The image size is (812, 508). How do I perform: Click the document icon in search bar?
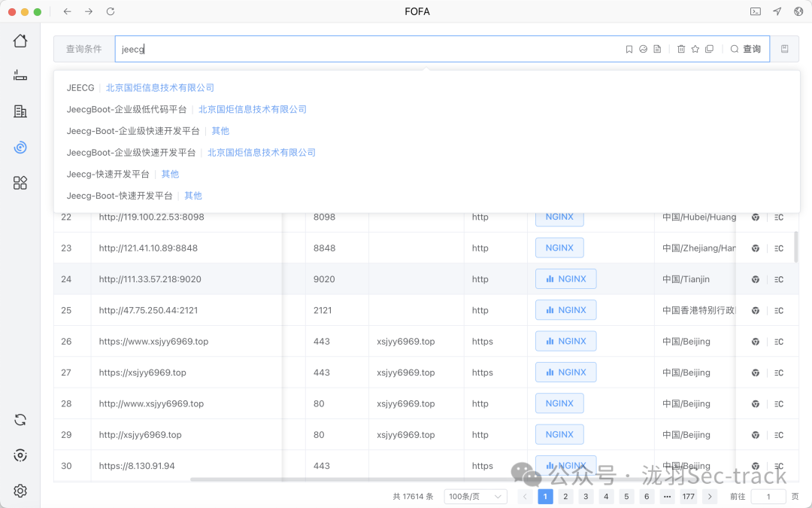(x=657, y=49)
